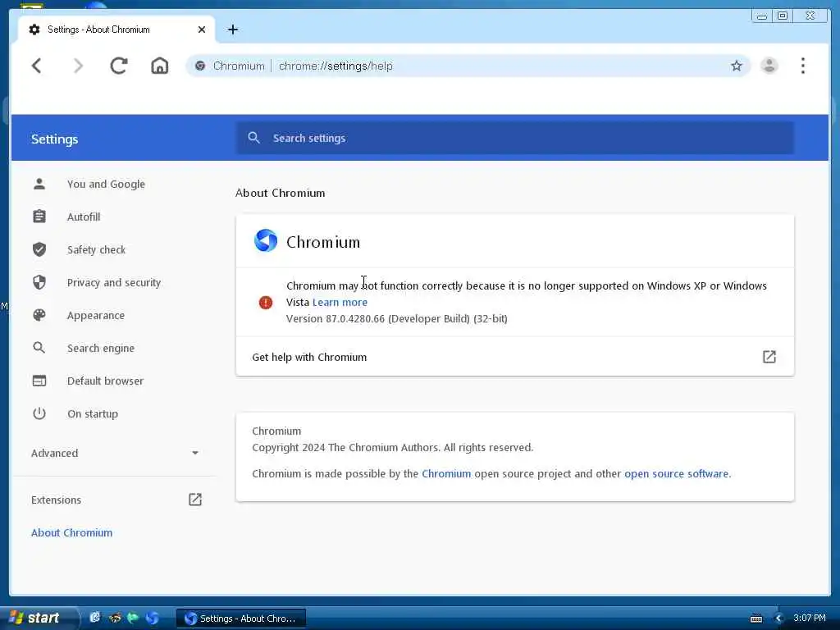Expand hidden system tray icons arrow

[x=779, y=619]
